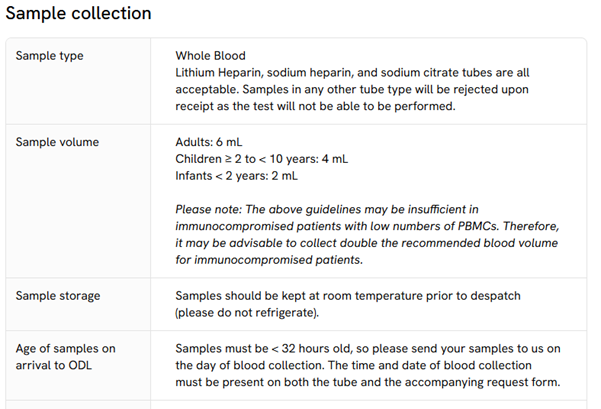Screen dimensions: 601x409
Task: Click the Sample collection heading
Action: coord(79,13)
